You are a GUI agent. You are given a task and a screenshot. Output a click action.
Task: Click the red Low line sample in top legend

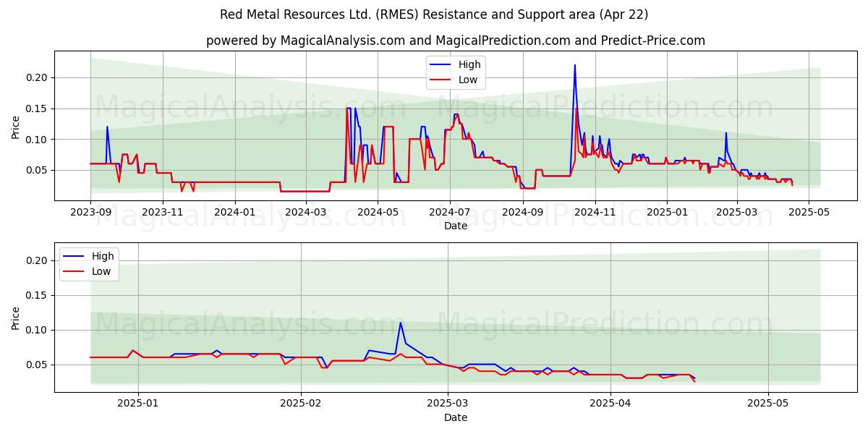(x=441, y=80)
